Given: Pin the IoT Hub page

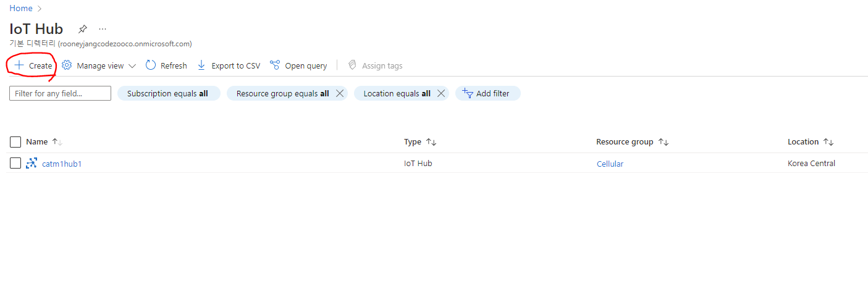Looking at the screenshot, I should point(83,29).
